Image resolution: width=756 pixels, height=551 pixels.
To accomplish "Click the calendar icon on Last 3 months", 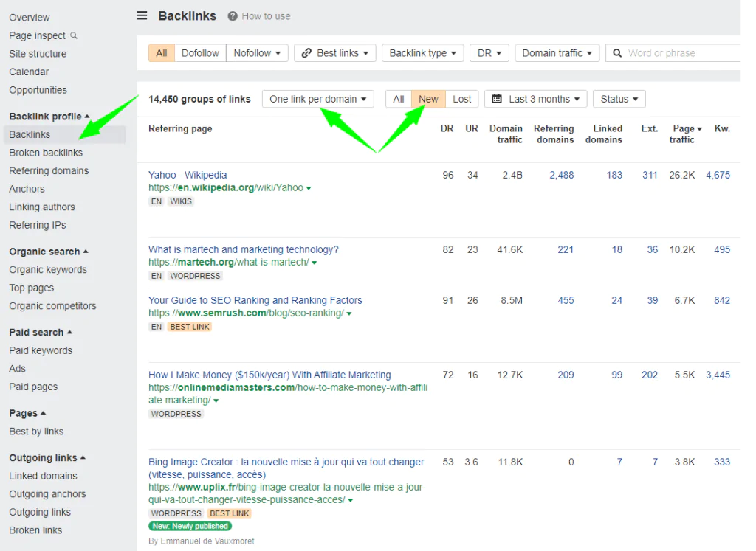I will [497, 99].
